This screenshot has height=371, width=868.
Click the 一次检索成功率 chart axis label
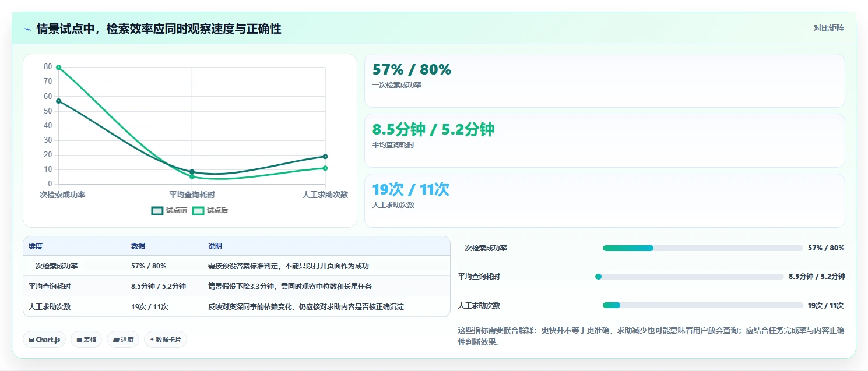click(x=59, y=195)
